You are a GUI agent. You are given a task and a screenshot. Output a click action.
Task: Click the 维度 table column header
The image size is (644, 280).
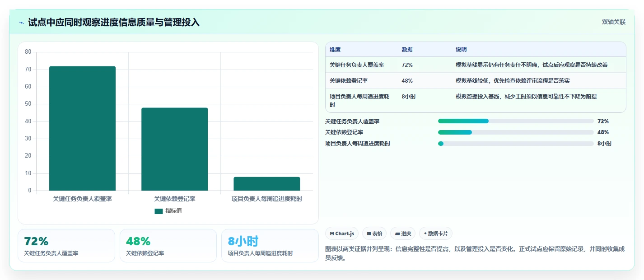pyautogui.click(x=335, y=50)
